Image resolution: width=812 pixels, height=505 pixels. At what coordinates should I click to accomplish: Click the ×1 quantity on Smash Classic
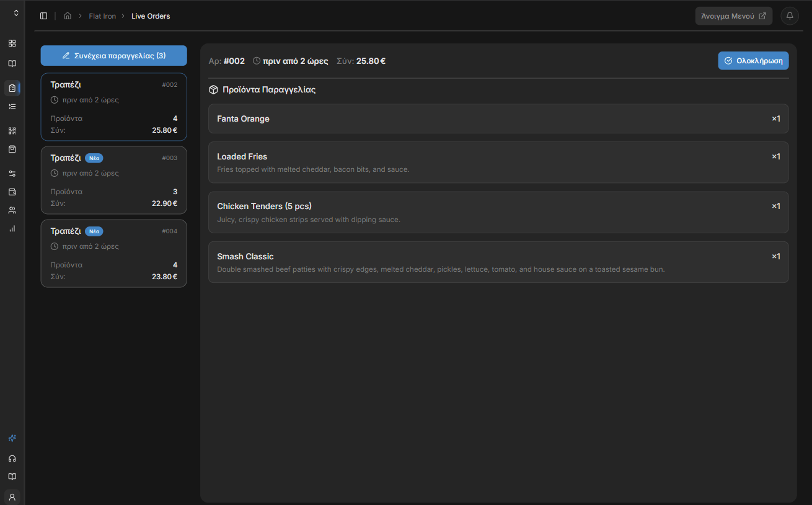click(776, 256)
